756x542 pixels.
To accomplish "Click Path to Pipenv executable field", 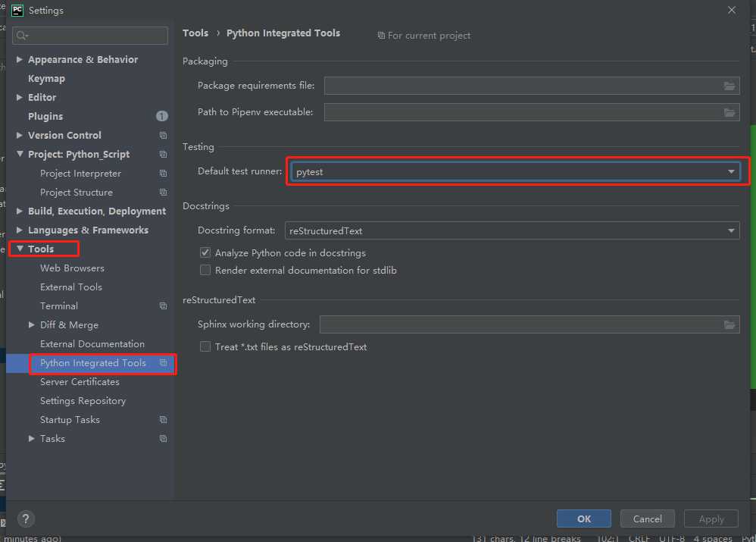I will 532,112.
